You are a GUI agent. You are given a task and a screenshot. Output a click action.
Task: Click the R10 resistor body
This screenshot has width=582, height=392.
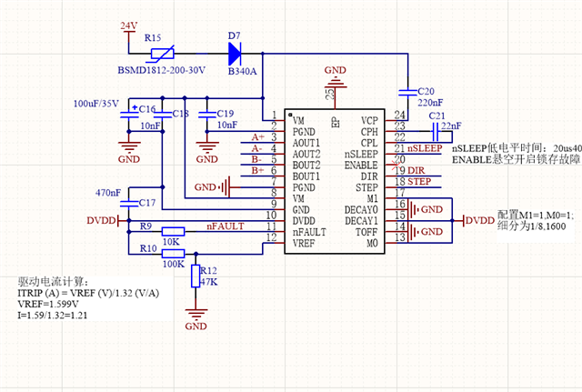tap(174, 254)
